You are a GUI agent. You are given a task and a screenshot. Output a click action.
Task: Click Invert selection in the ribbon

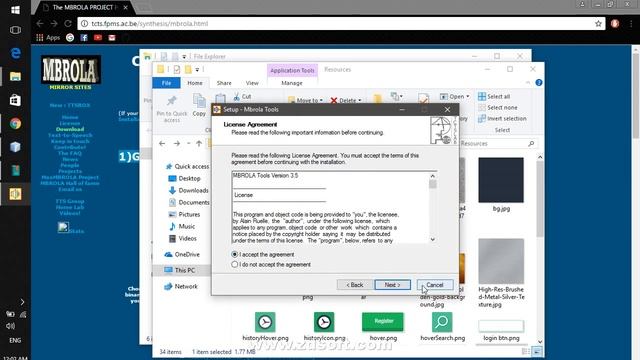tap(502, 118)
